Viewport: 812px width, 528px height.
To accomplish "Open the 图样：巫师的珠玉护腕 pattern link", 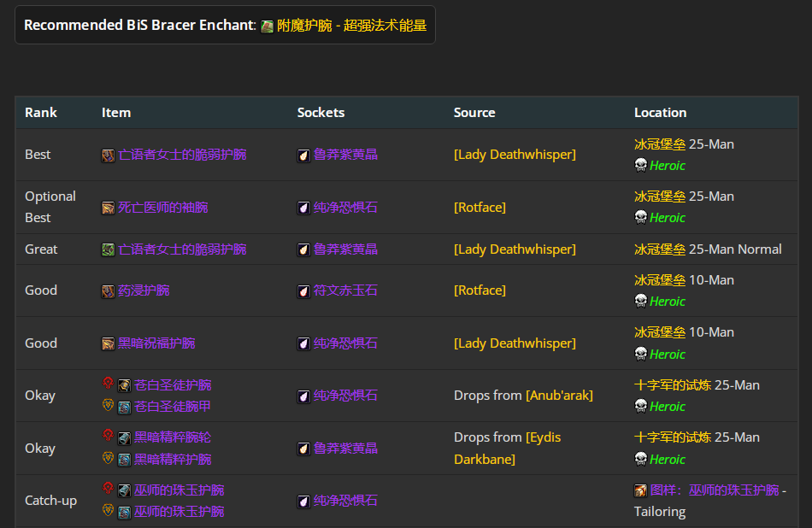I will 715,490.
